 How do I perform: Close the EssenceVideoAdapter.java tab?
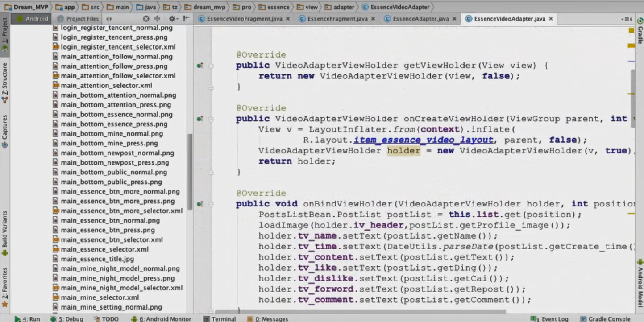pos(551,19)
